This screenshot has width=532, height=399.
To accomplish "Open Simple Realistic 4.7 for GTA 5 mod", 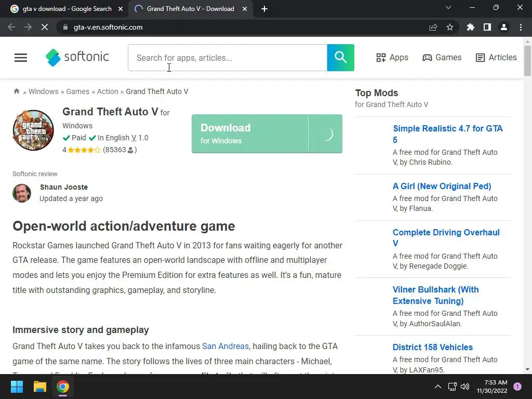I will coord(447,134).
